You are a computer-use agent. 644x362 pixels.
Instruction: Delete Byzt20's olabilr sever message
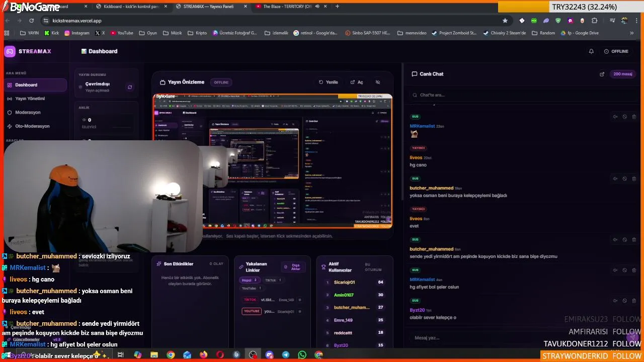coord(634,301)
